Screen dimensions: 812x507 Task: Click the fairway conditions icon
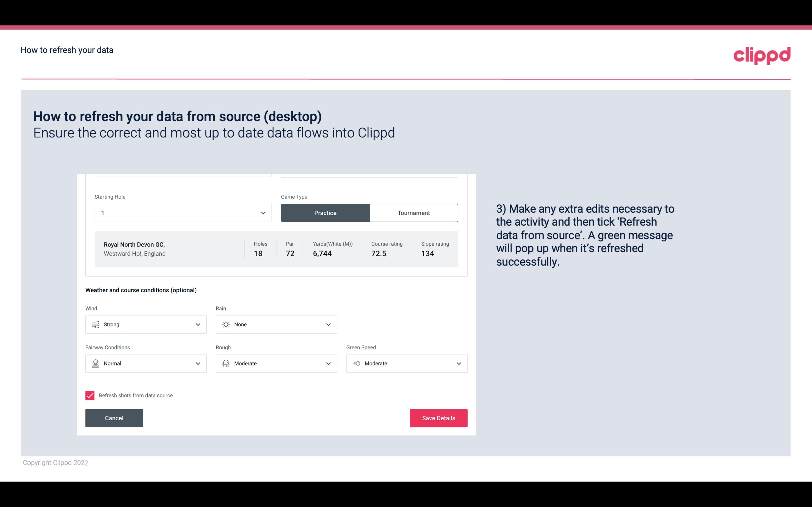click(95, 363)
